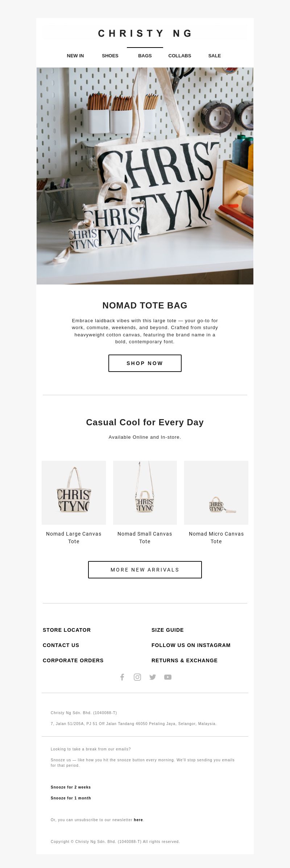Viewport: 290px width, 868px height.
Task: Open the SHOES navigation item
Action: pyautogui.click(x=110, y=56)
